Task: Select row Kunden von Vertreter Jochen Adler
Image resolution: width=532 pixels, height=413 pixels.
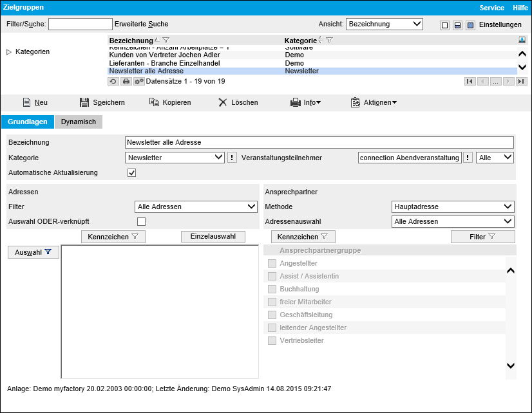Action: pos(312,55)
